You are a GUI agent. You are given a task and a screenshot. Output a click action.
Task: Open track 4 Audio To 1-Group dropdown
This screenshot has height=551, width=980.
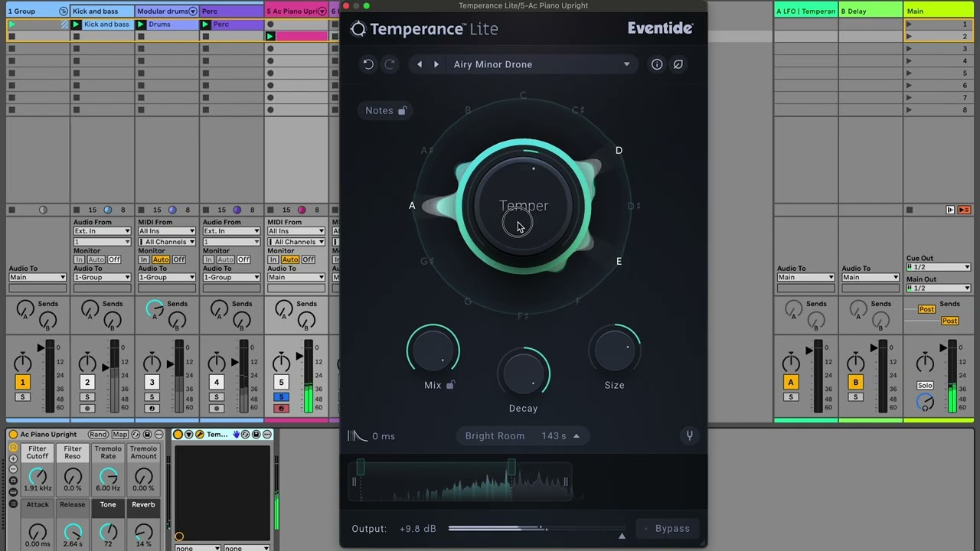230,277
